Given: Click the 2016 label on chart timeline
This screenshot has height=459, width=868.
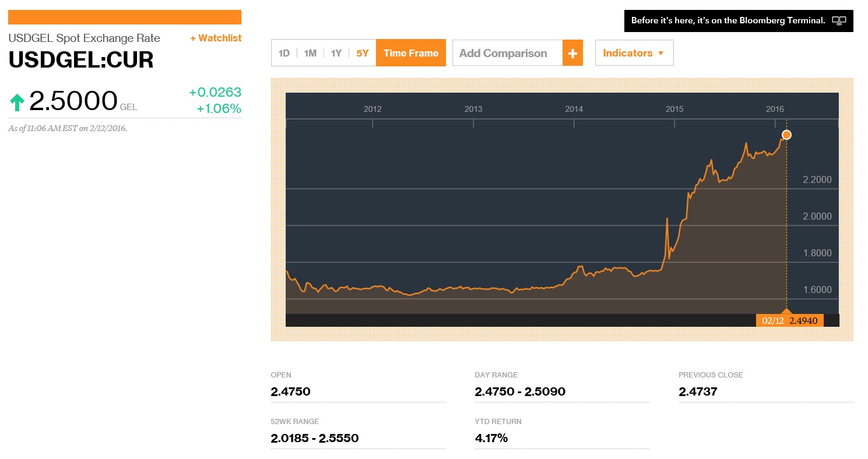Looking at the screenshot, I should click(x=775, y=109).
